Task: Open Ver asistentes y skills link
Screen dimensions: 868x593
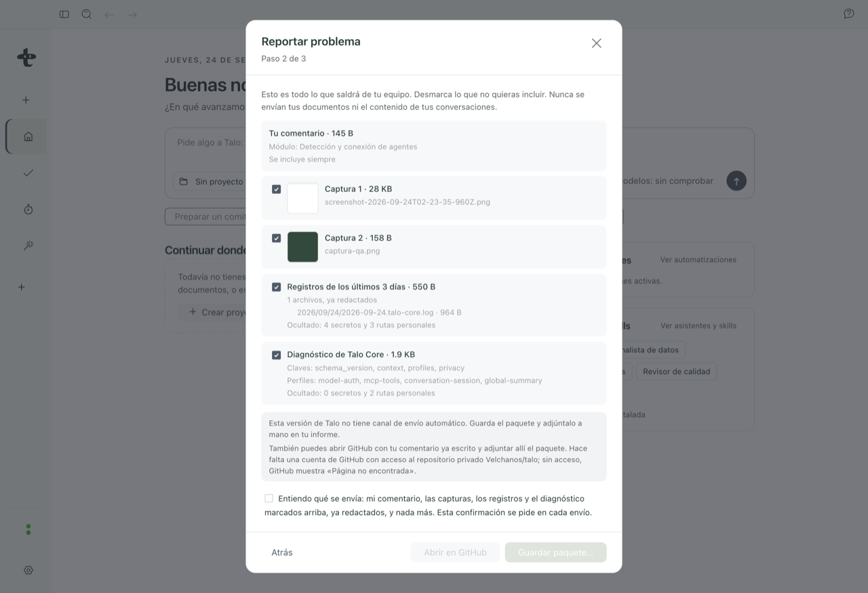Action: pos(698,326)
